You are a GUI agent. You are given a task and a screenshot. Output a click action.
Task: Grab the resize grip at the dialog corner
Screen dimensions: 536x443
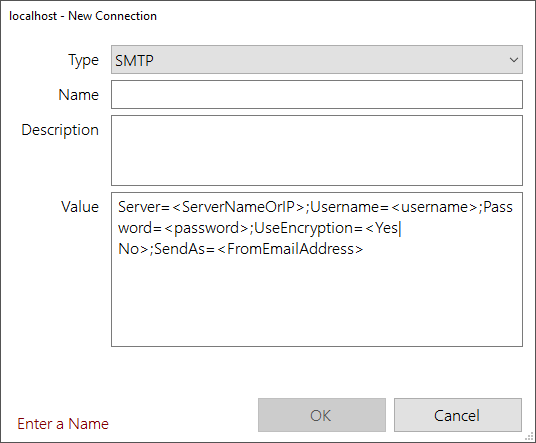point(530,437)
